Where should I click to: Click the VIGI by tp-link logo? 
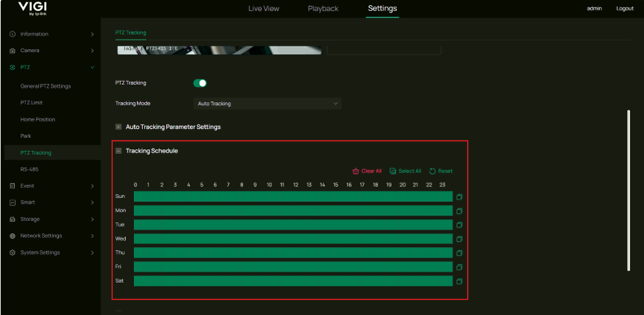tap(33, 9)
